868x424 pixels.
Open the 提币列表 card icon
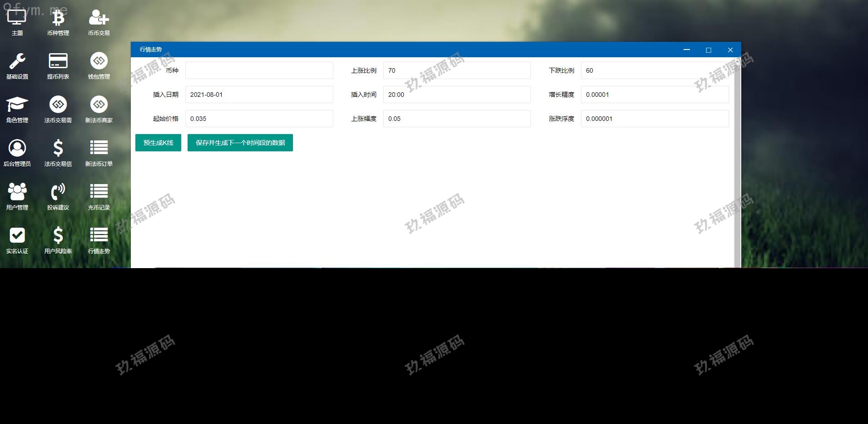tap(58, 62)
